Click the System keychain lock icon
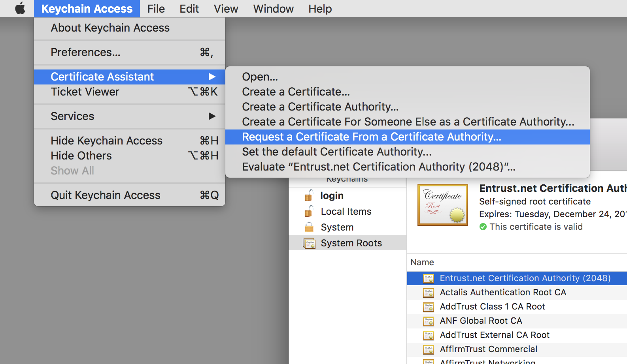The image size is (627, 364). tap(309, 227)
